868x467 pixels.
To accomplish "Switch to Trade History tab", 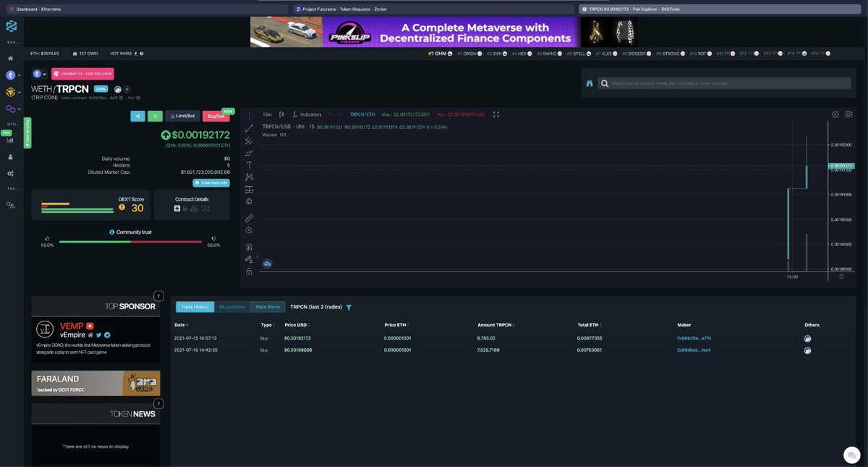I will pos(195,307).
